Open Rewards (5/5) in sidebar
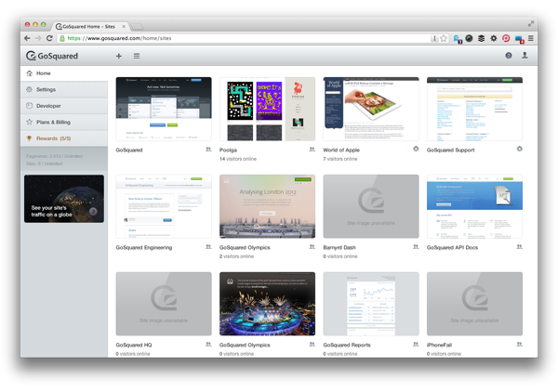 pos(64,138)
